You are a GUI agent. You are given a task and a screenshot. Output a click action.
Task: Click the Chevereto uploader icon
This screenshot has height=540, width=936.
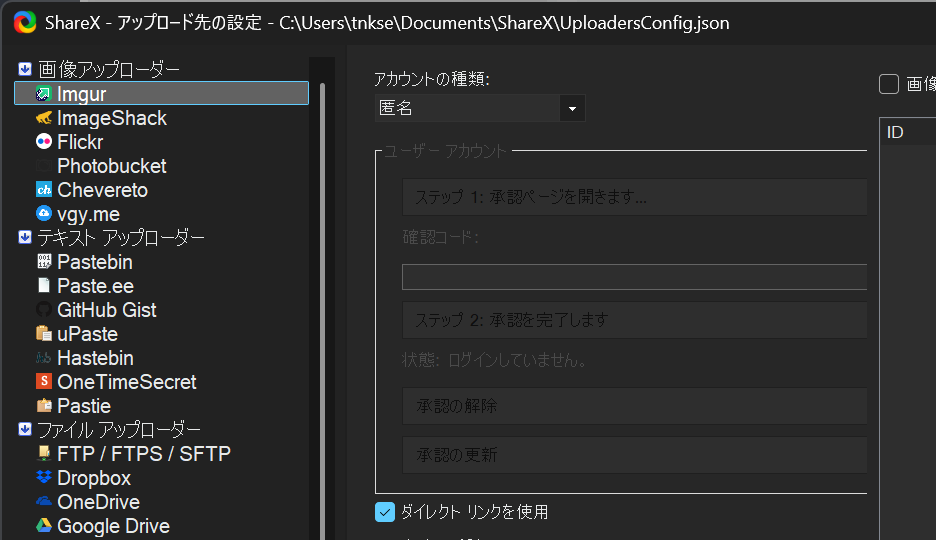(44, 190)
